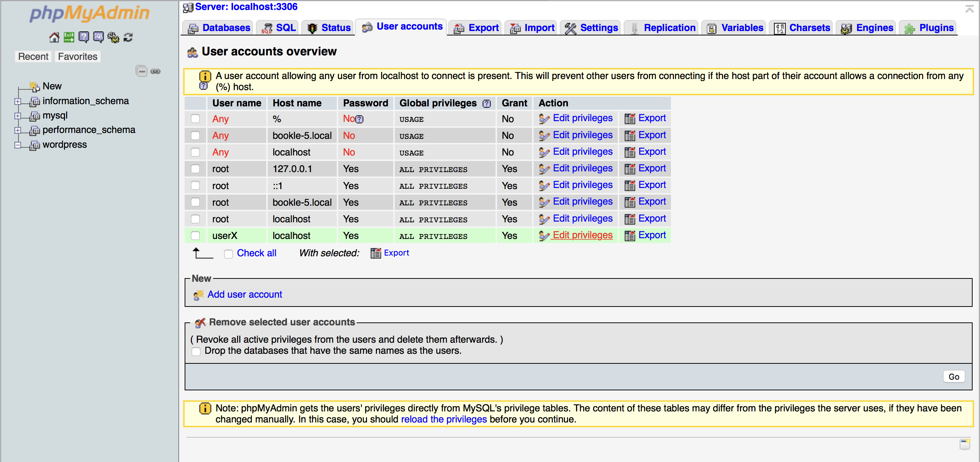
Task: Click the wordpress database icon
Action: [x=35, y=145]
